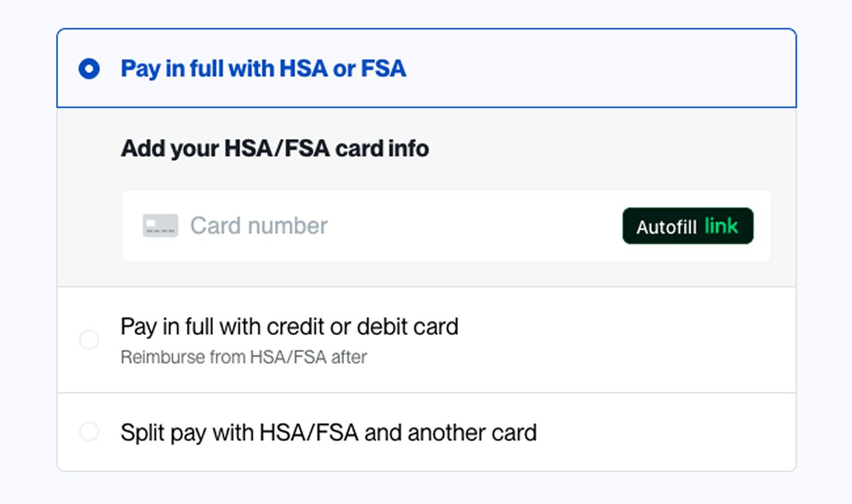This screenshot has height=504, width=852.
Task: Click the credit card icon in card field
Action: click(160, 226)
